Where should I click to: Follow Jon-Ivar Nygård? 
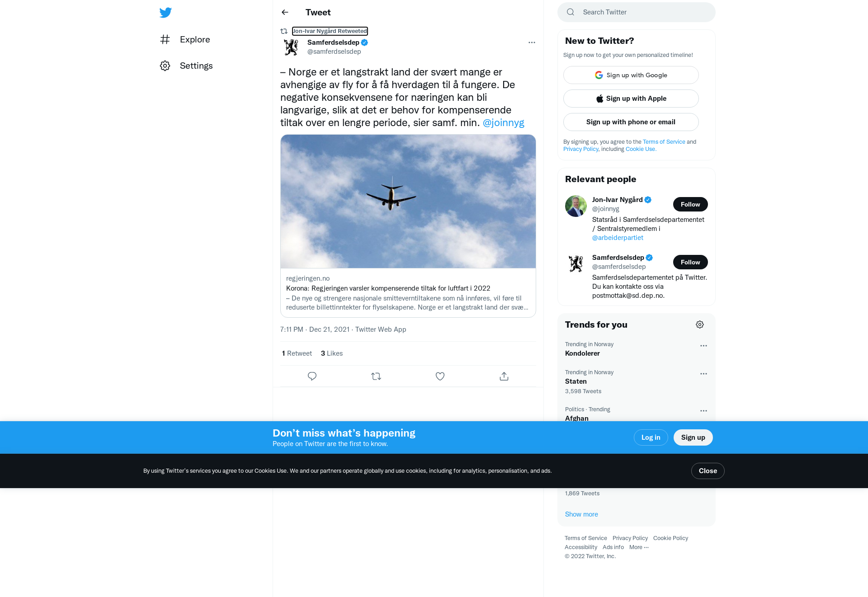[x=690, y=204]
